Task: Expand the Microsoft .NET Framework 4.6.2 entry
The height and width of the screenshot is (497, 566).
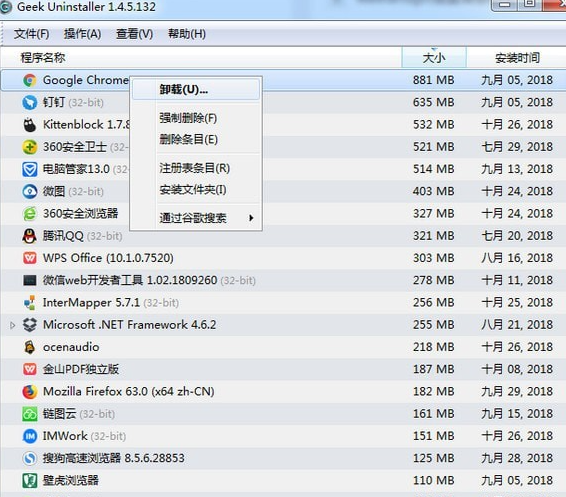Action: tap(12, 325)
